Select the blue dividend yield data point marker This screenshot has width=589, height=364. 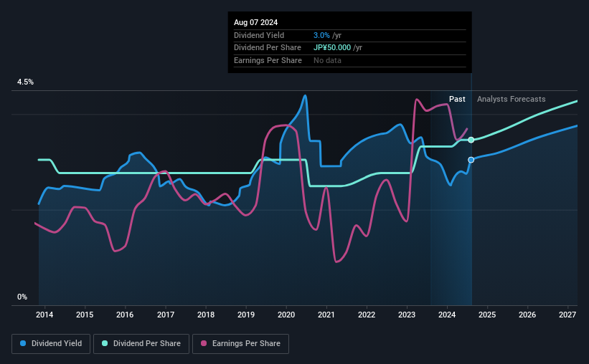tap(471, 160)
